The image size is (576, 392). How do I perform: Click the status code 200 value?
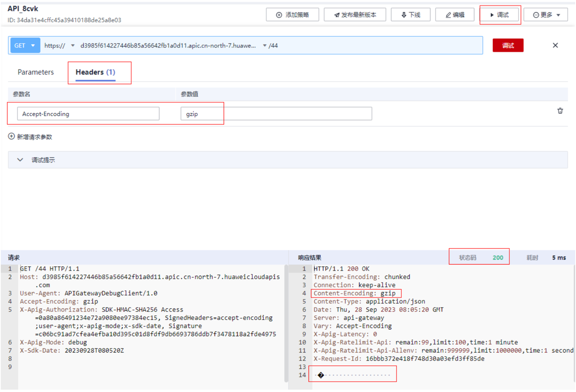(x=498, y=258)
